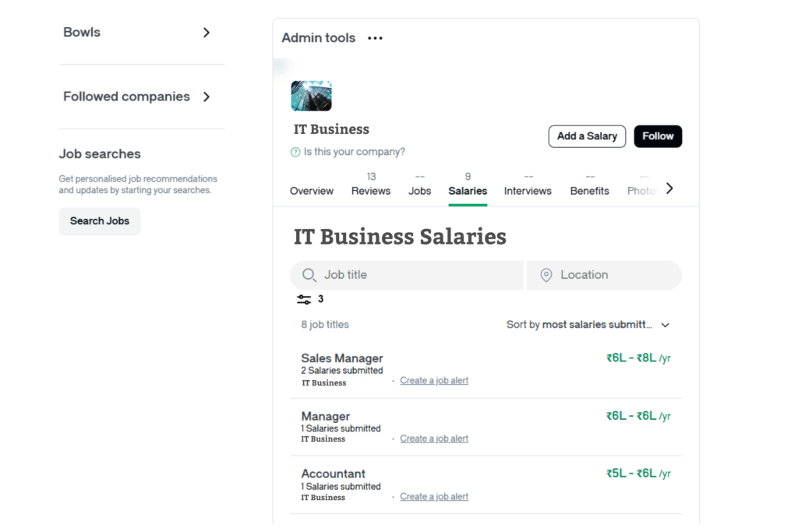This screenshot has height=532, width=798.
Task: Open the Interviews tab
Action: tap(528, 191)
